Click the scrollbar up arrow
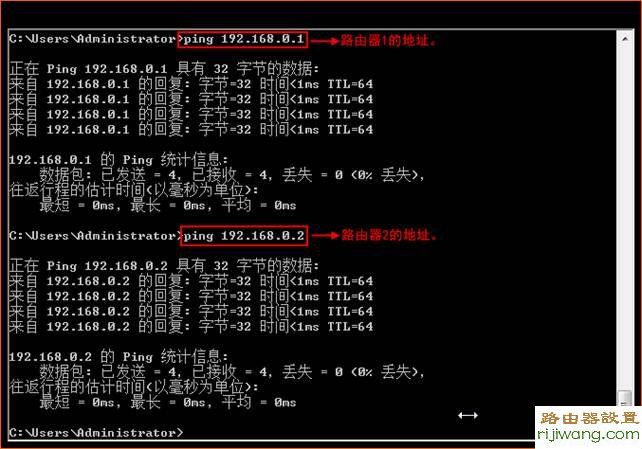Viewport: 642px width, 449px height. point(625,39)
